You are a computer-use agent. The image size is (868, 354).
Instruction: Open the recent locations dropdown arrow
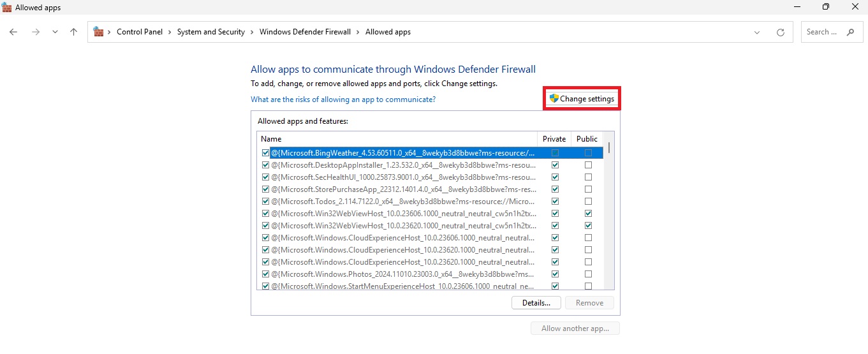(55, 32)
